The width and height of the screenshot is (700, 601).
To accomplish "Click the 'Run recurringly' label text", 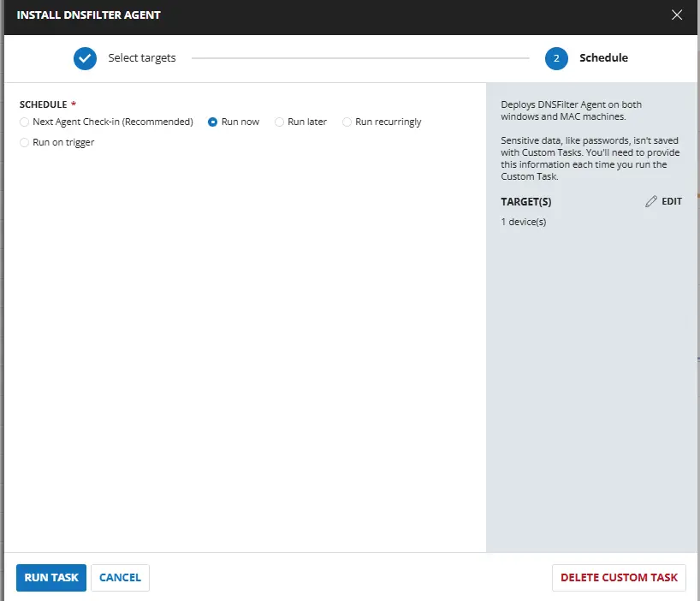I will (389, 122).
